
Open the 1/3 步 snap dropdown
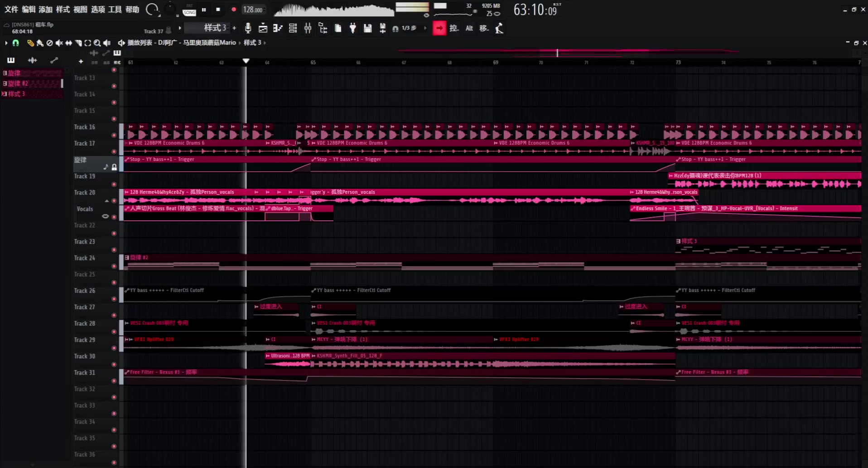coord(409,28)
